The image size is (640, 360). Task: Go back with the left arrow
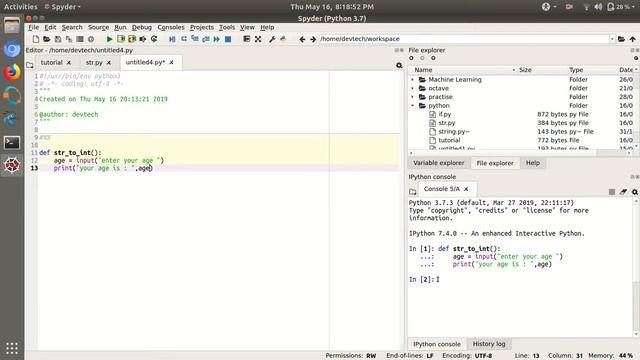click(x=302, y=39)
